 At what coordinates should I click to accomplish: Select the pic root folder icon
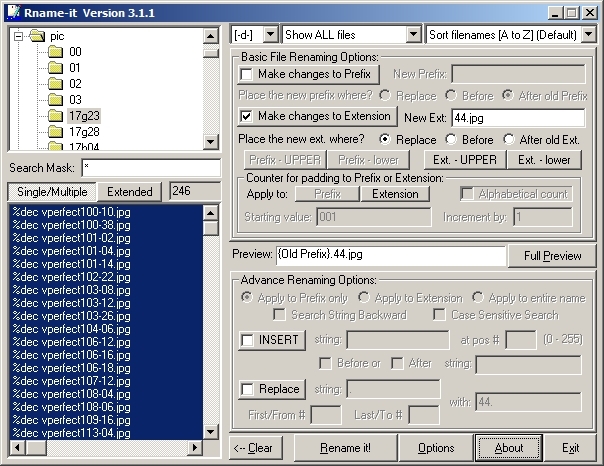tap(37, 36)
